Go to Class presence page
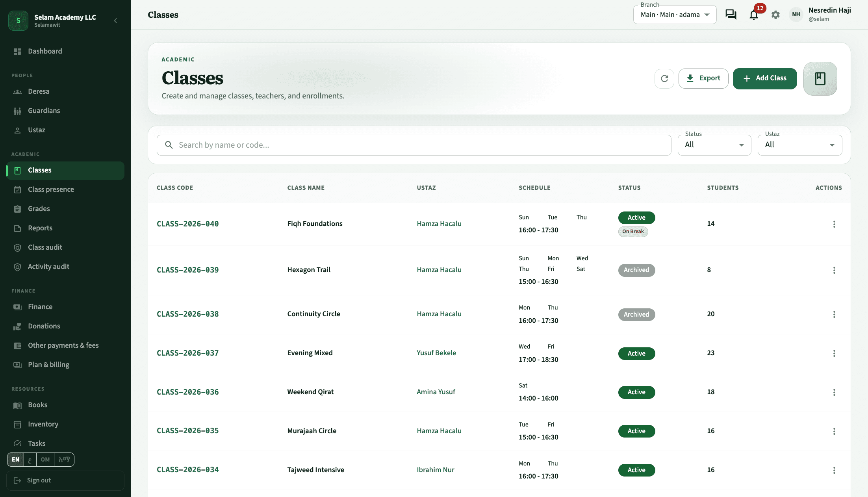This screenshot has width=868, height=497. tap(65, 189)
